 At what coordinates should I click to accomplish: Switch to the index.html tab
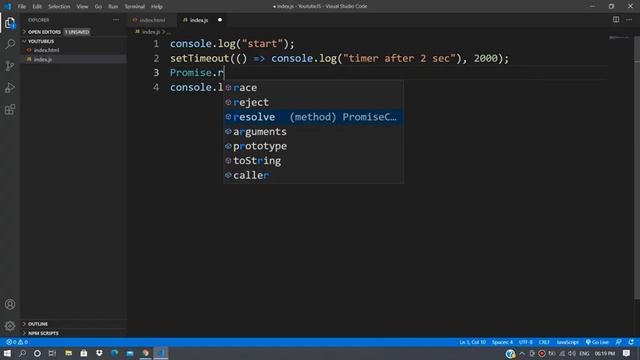click(152, 20)
